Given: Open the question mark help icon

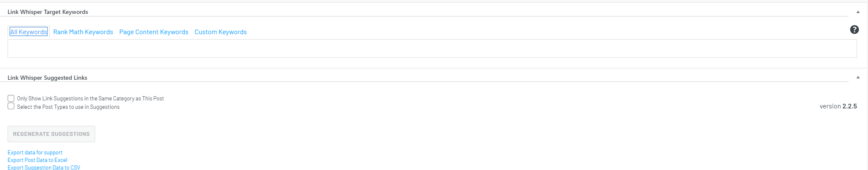Looking at the screenshot, I should (x=854, y=30).
